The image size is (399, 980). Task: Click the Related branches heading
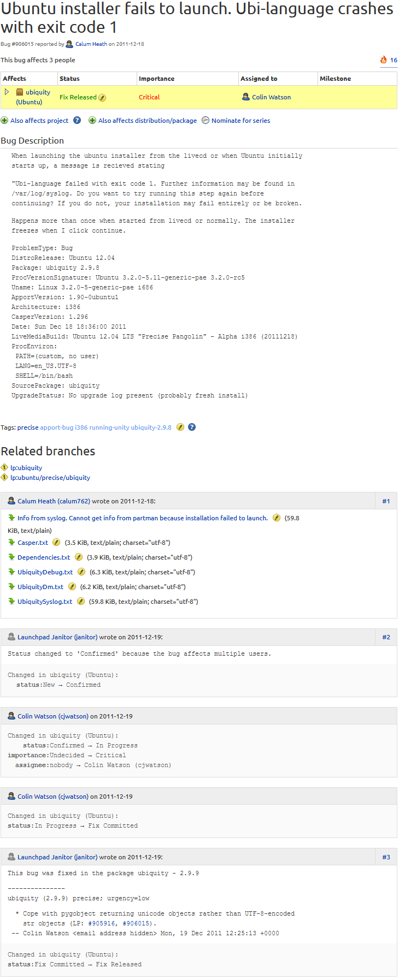tap(48, 451)
